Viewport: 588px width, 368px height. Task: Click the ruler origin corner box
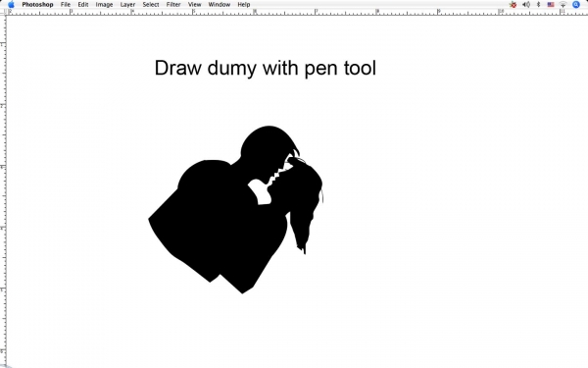point(3,12)
